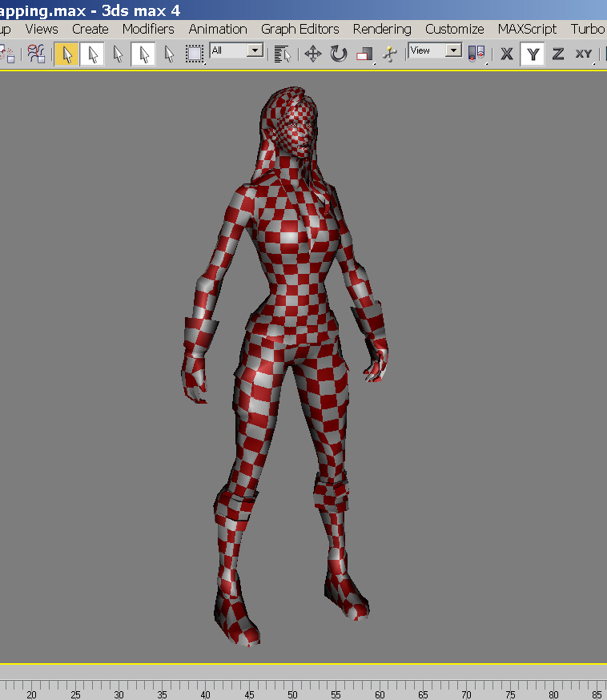Click the Use Pivot Point Center icon
The width and height of the screenshot is (607, 700).
[476, 54]
